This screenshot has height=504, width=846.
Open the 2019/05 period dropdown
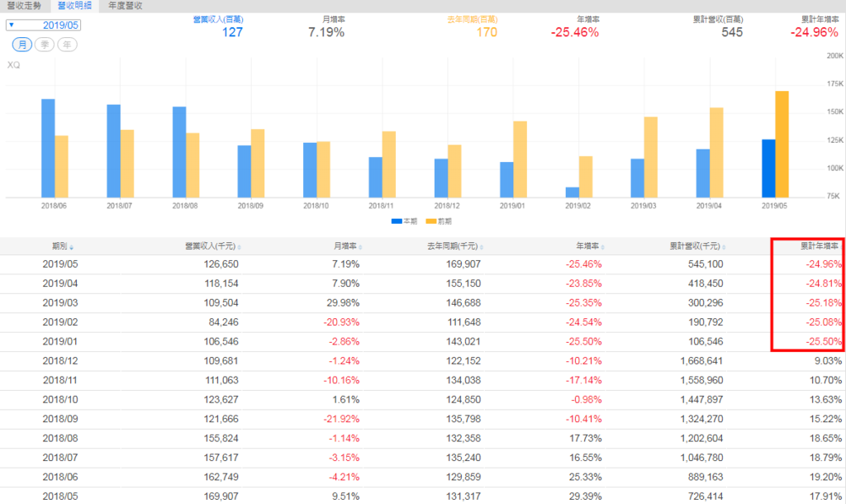[x=43, y=25]
